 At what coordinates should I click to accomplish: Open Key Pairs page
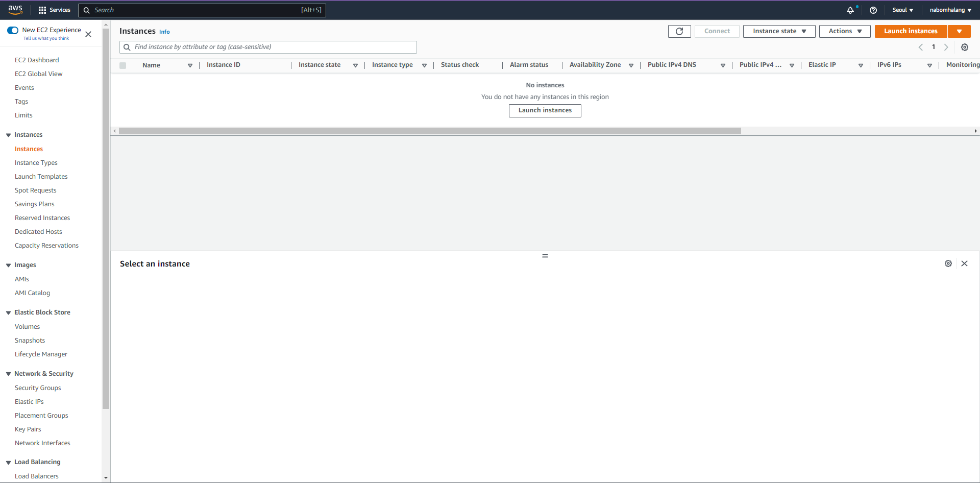click(x=28, y=429)
